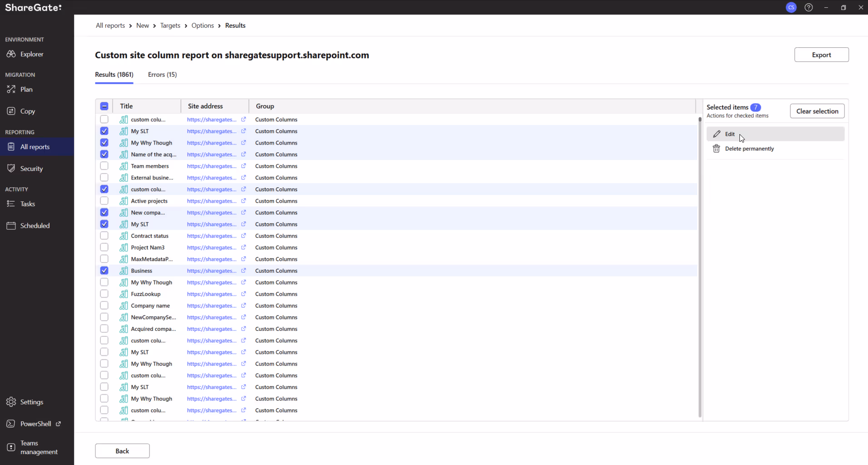This screenshot has width=868, height=465.
Task: Click the Back button
Action: coord(122,451)
